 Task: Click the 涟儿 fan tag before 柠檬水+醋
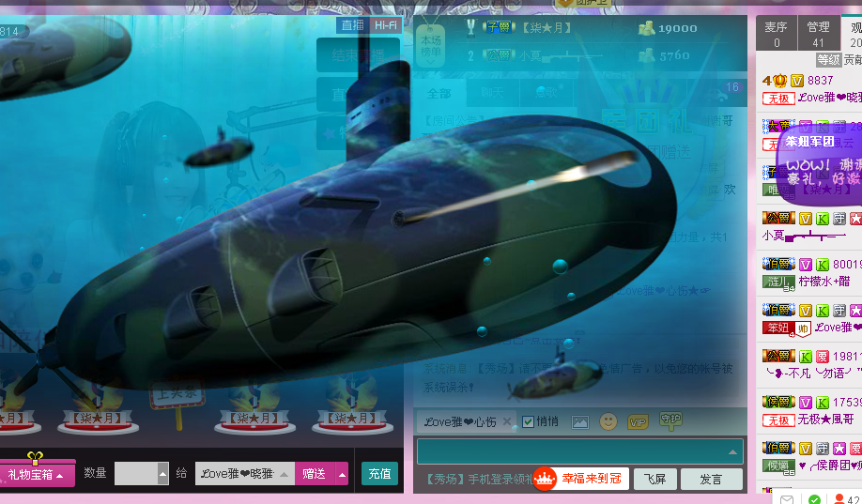(777, 282)
